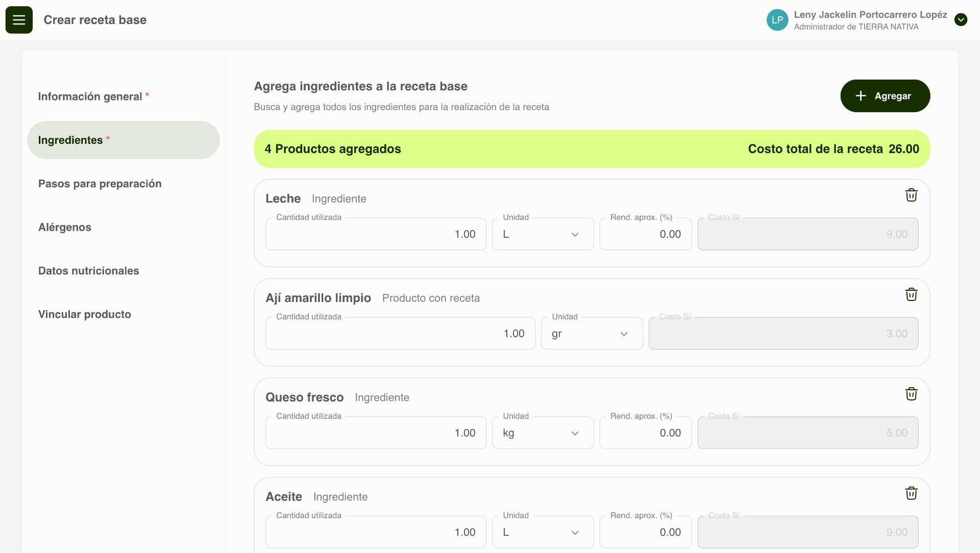Screen dimensions: 980x553
Task: Remove Ají amarillo limpio using trash icon
Action: (911, 295)
